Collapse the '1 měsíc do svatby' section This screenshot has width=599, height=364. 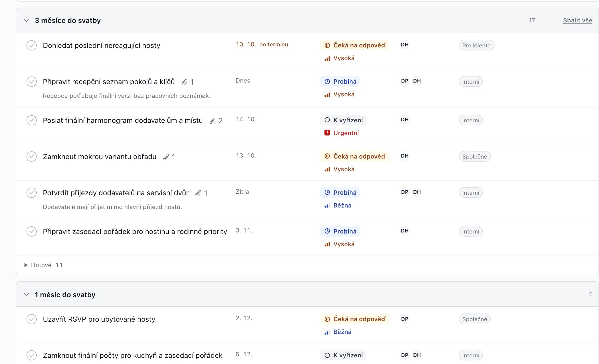[27, 294]
